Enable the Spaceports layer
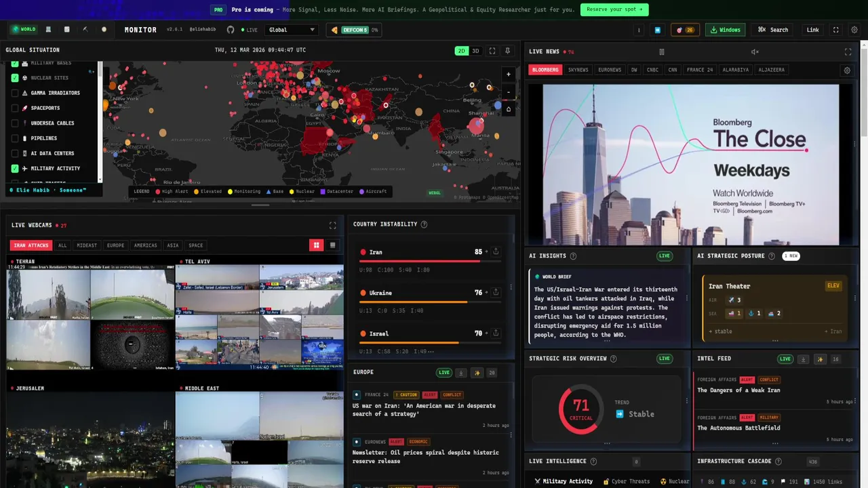Image resolution: width=868 pixels, height=488 pixels. [15, 108]
